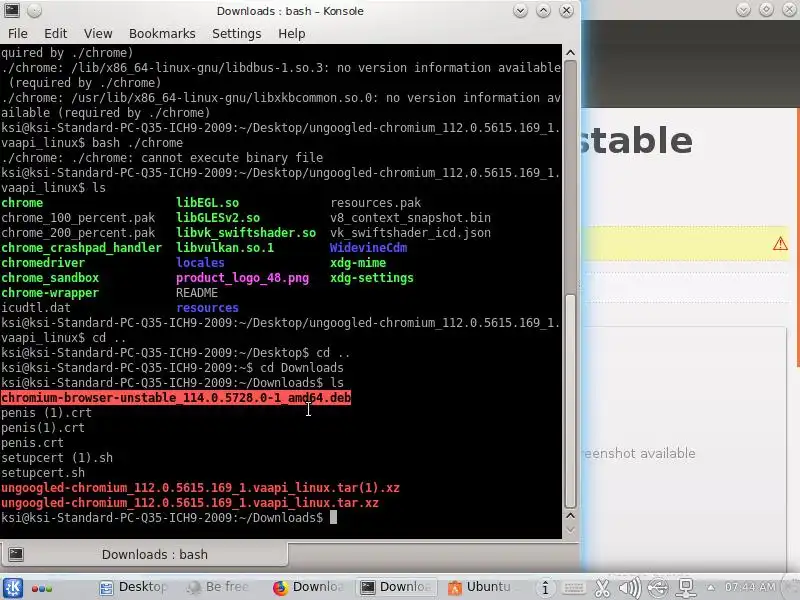800x600 pixels.
Task: Click the info notification tray icon
Action: point(545,588)
